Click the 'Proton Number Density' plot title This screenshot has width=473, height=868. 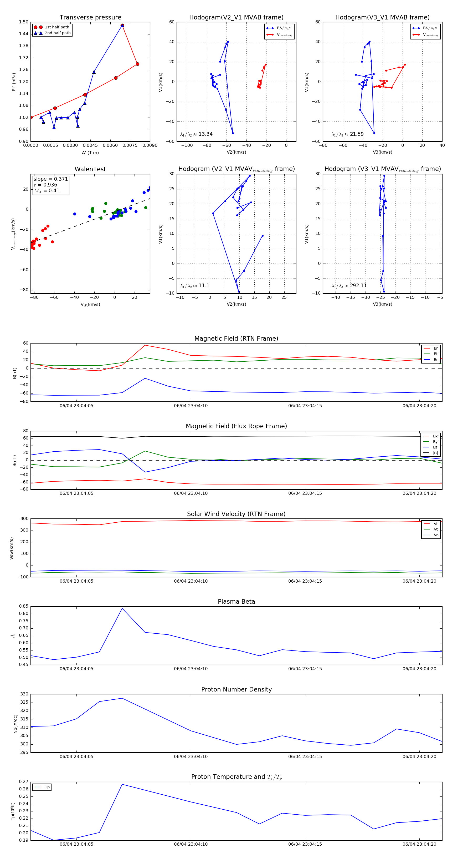click(x=236, y=689)
